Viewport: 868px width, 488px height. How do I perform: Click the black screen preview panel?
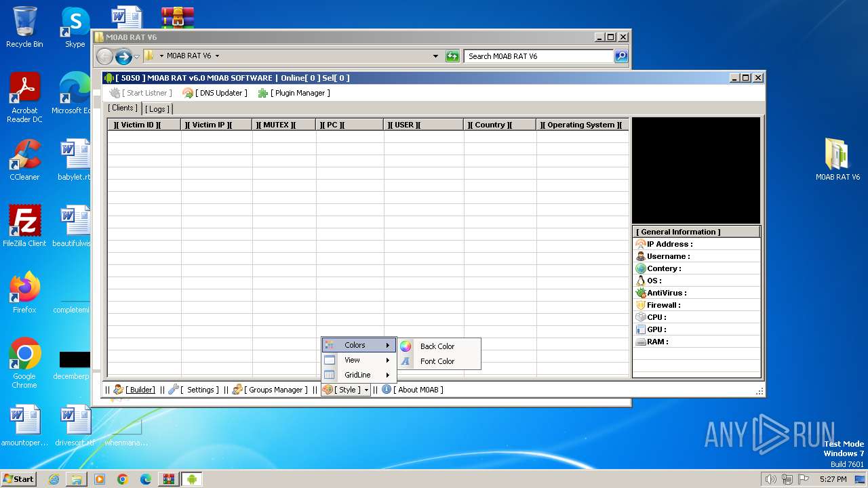696,170
